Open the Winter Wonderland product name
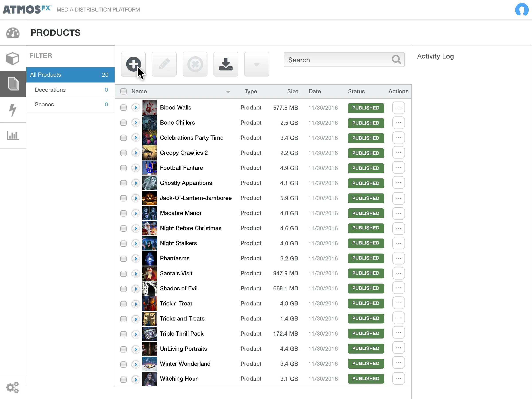The height and width of the screenshot is (399, 532). [185, 364]
